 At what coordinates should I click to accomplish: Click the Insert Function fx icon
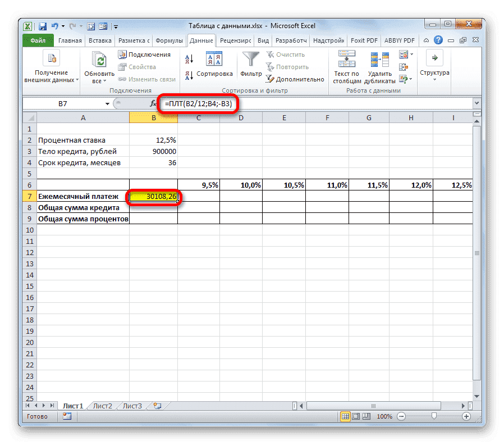tap(153, 103)
